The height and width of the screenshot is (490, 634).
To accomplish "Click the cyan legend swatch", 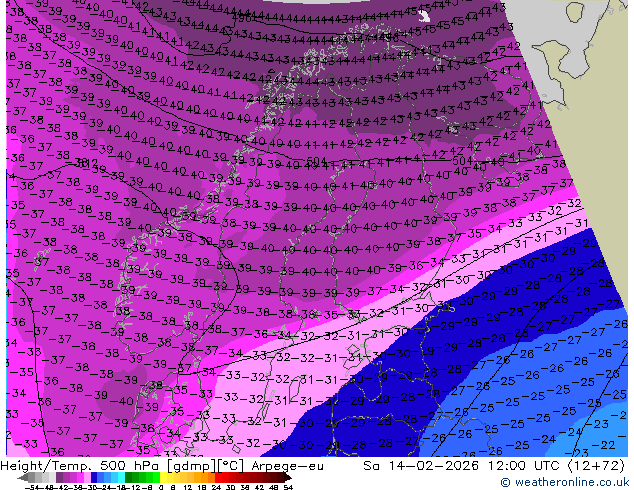I will 122,478.
